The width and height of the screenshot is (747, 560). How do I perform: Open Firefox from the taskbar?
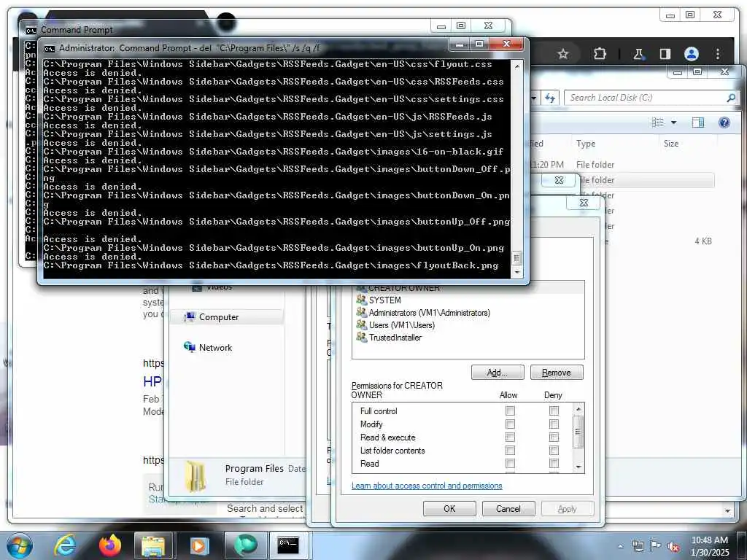110,545
